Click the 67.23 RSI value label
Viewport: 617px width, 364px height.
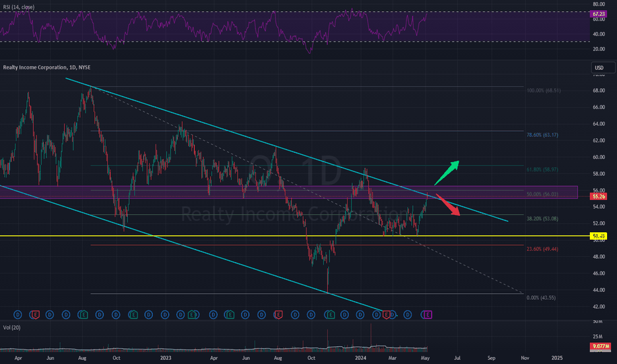click(598, 14)
